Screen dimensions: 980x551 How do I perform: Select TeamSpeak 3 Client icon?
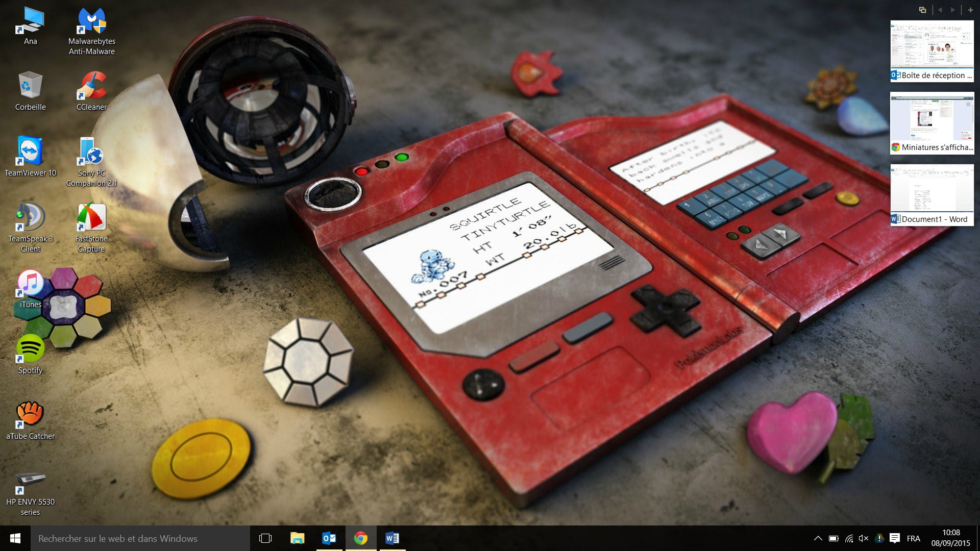(30, 228)
